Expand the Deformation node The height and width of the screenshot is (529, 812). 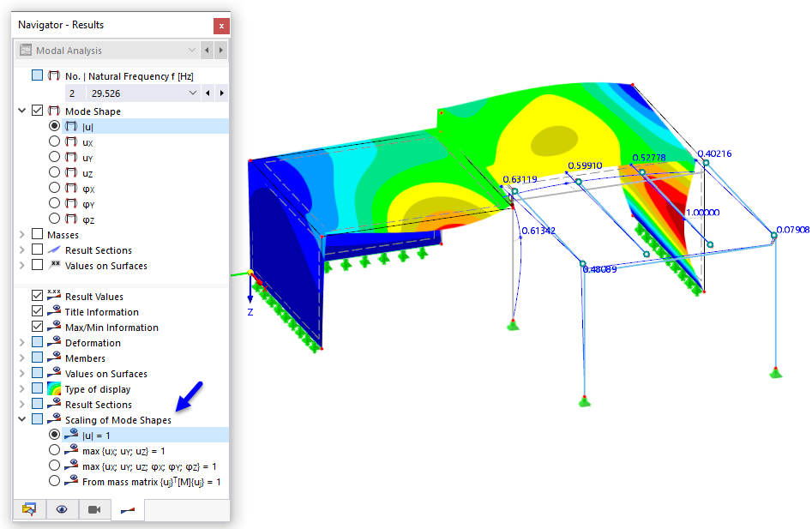(21, 343)
